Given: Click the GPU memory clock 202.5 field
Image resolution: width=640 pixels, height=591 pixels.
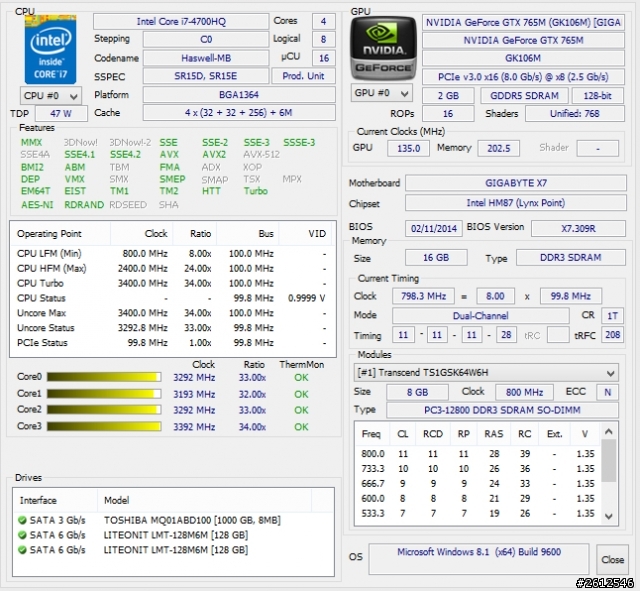Looking at the screenshot, I should click(498, 148).
